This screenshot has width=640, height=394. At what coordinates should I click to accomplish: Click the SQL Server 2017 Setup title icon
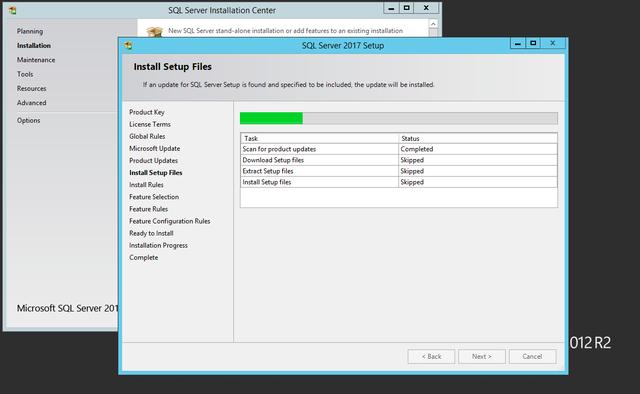coord(128,45)
